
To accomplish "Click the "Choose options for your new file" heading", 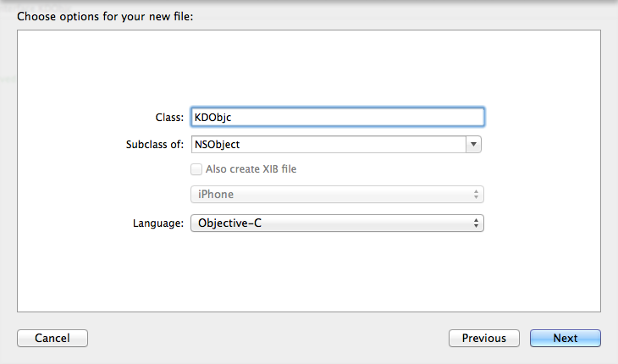I will [106, 16].
